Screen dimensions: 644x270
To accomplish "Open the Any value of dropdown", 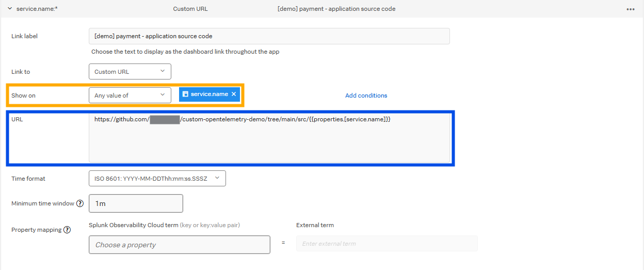I will [130, 95].
